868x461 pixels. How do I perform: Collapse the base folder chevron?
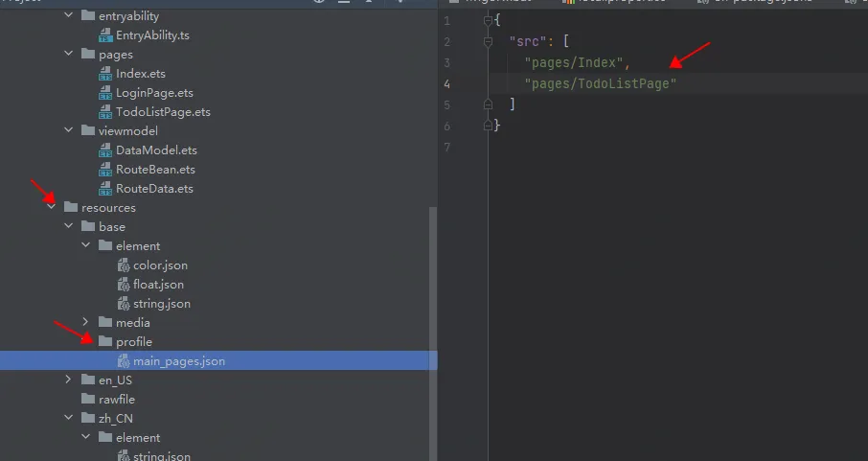click(x=69, y=225)
